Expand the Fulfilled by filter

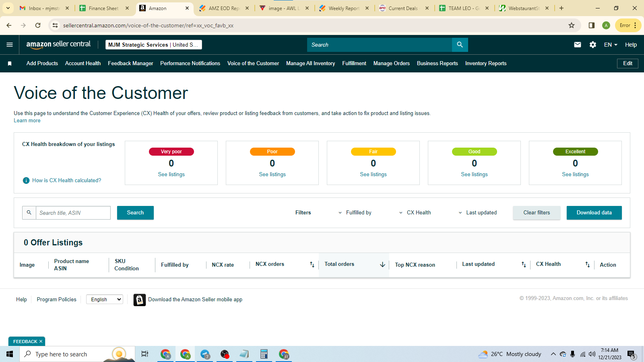(x=355, y=213)
